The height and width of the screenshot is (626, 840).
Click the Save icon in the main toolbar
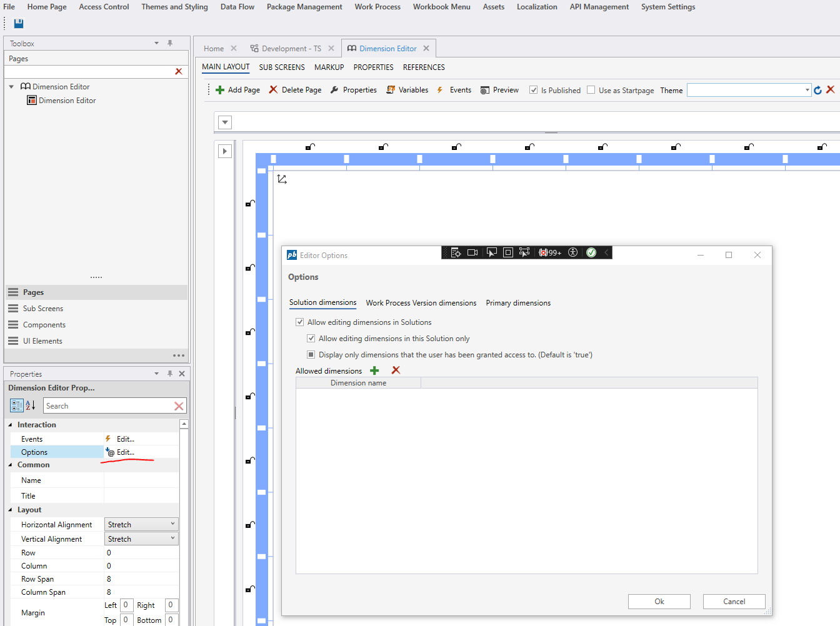tap(19, 24)
